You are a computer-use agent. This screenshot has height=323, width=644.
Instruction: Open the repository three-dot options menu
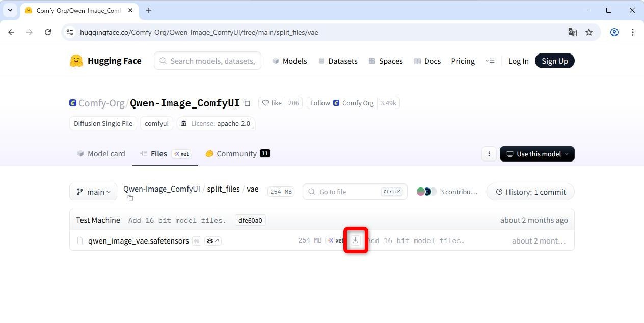489,154
